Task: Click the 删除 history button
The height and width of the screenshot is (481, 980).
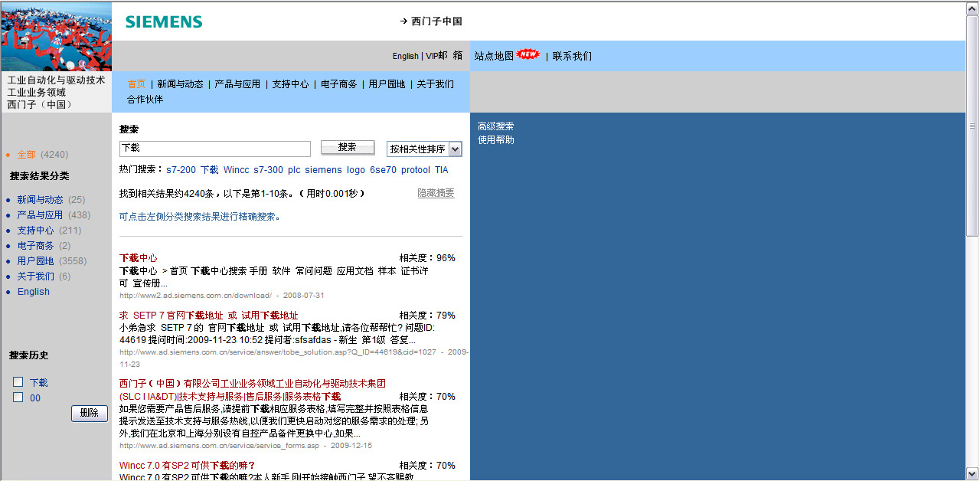Action: pos(90,413)
